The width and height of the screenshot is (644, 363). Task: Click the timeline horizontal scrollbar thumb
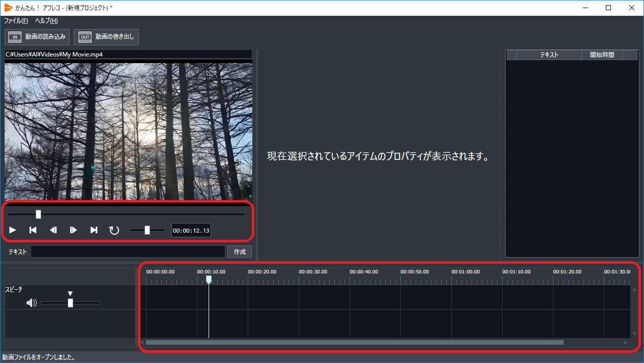tap(355, 342)
